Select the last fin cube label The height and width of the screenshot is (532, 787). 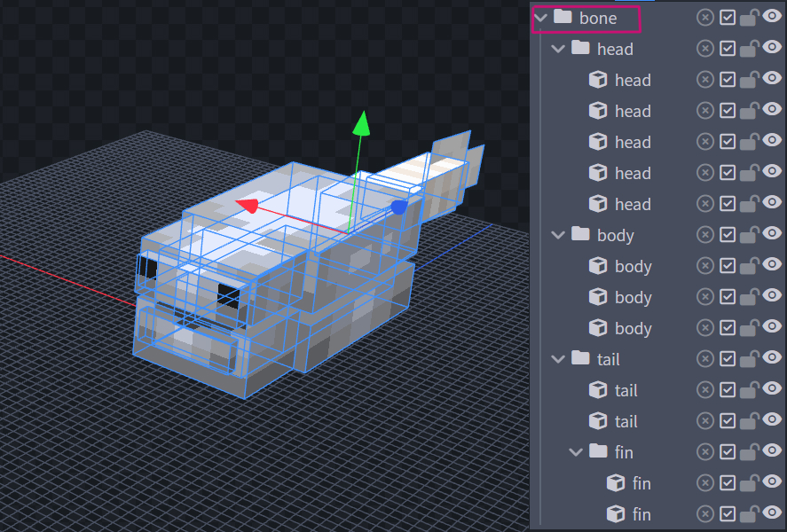point(641,514)
